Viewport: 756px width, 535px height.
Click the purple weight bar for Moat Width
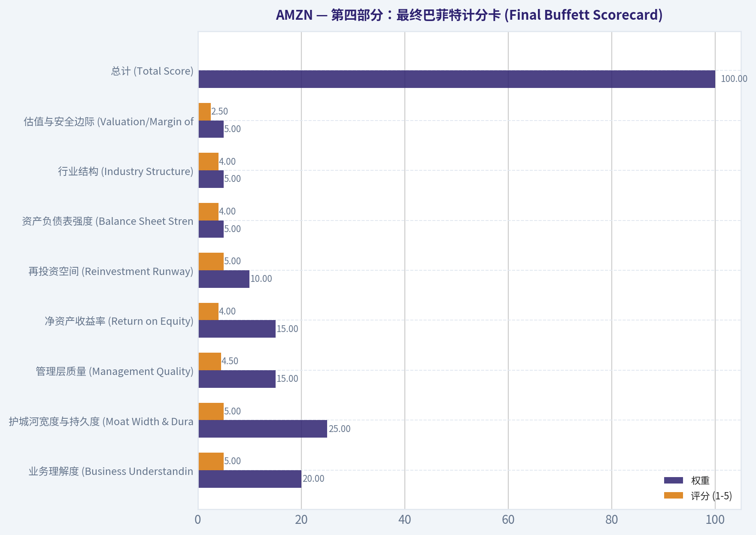263,429
